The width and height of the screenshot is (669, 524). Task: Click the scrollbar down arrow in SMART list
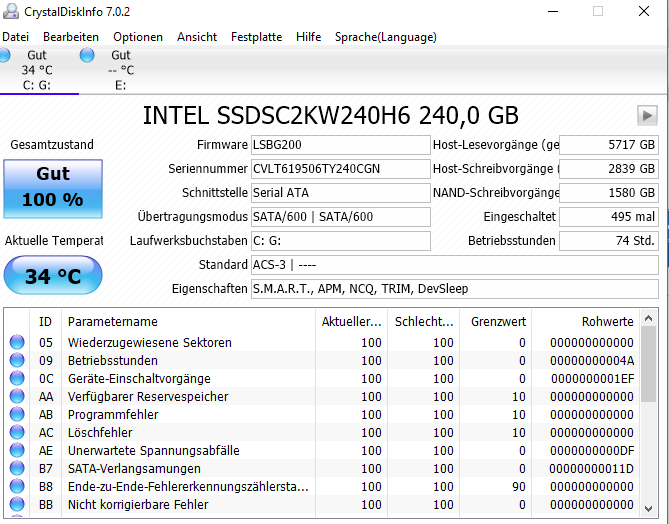click(x=649, y=509)
